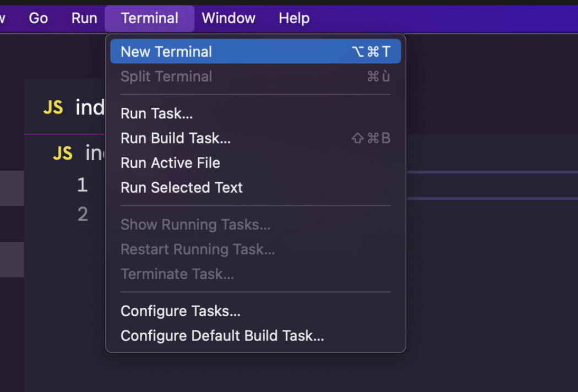Screen dimensions: 578x392
Task: Select Run Active File
Action: (x=170, y=163)
